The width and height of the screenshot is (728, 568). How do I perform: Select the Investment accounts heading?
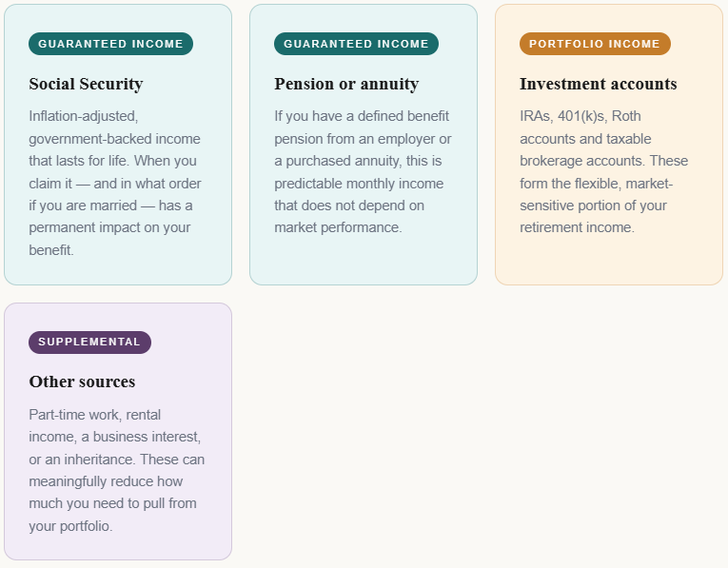(598, 84)
